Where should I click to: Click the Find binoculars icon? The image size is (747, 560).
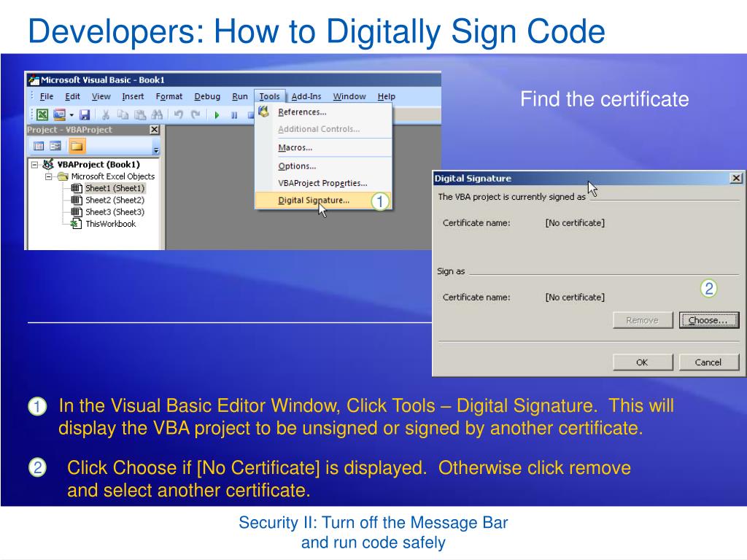pos(157,114)
